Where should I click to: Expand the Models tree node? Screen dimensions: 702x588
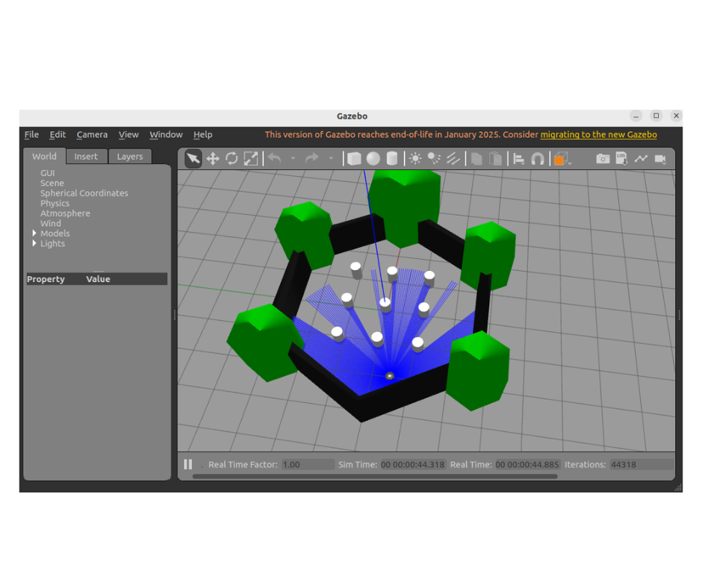click(34, 234)
